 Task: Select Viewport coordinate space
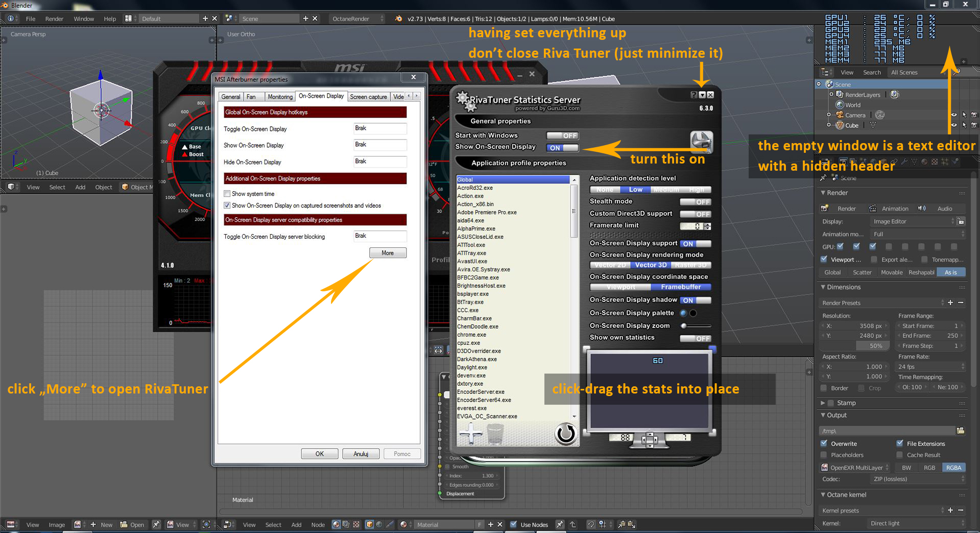point(620,287)
